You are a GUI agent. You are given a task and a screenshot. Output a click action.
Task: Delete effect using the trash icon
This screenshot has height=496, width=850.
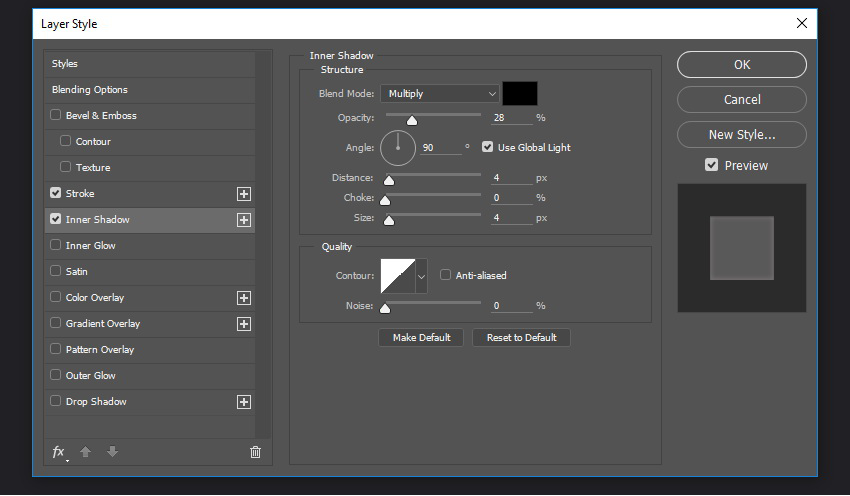point(255,452)
